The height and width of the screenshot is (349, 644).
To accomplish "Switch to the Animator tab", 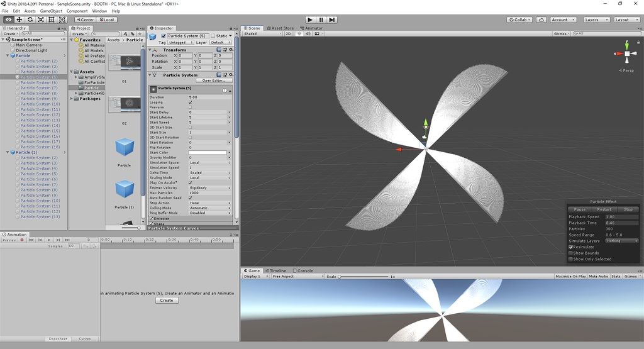I will pos(311,28).
